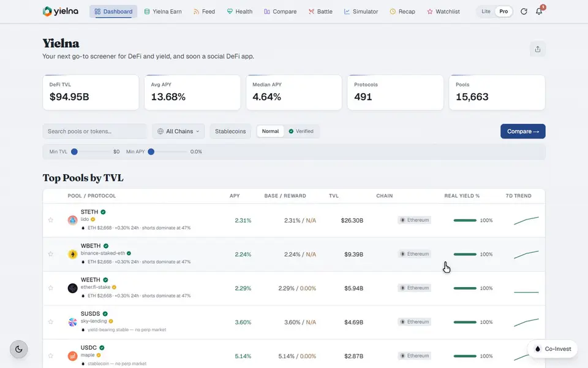Click the STETH lido token icon
This screenshot has height=368, width=588.
[72, 220]
